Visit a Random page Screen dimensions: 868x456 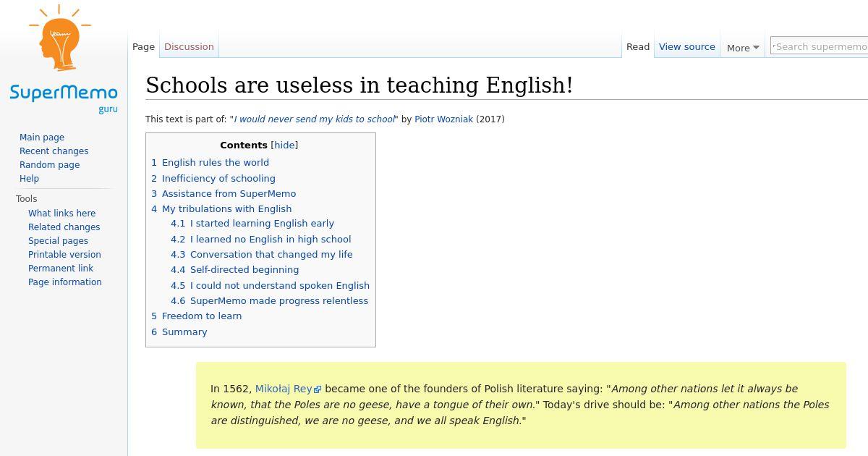[49, 165]
